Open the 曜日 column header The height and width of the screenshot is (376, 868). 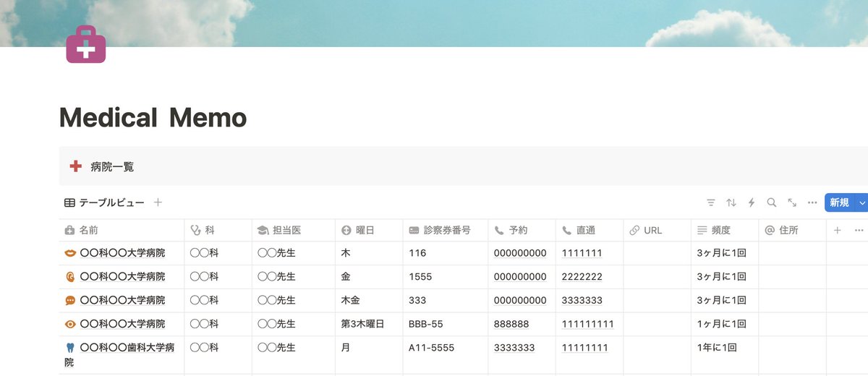point(369,231)
